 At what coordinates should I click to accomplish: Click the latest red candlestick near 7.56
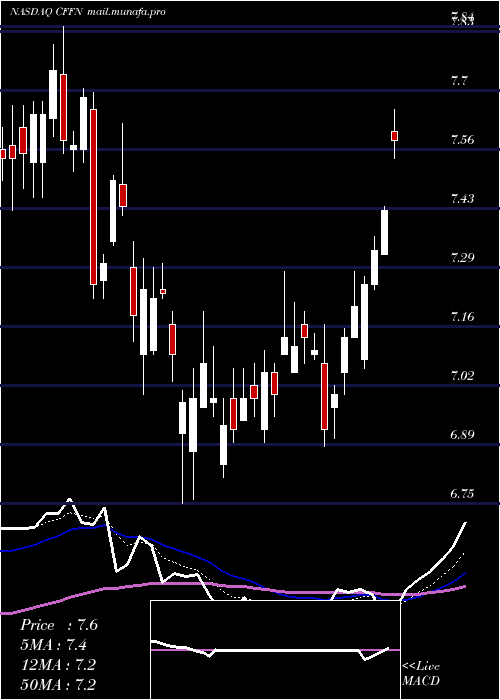pos(394,136)
